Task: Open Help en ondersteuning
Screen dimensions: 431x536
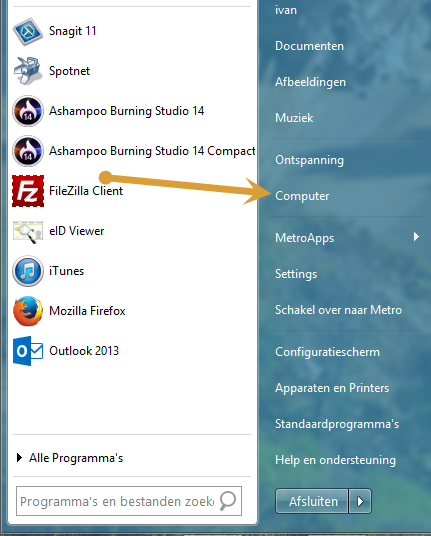Action: point(335,460)
